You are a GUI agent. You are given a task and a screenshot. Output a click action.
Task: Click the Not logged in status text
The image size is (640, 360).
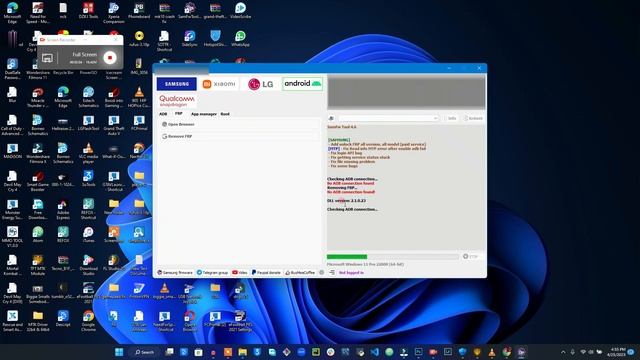[x=351, y=272]
